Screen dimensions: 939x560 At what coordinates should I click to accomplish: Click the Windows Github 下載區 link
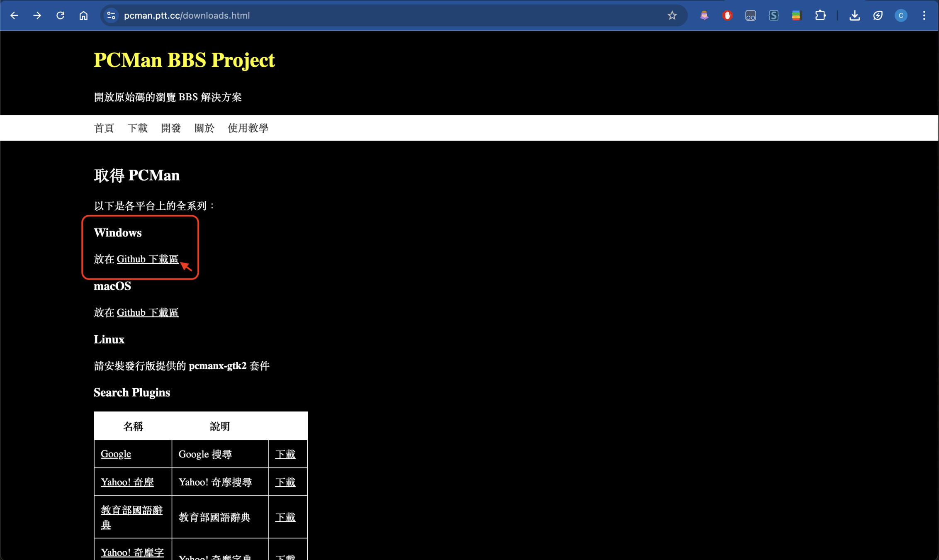point(148,259)
